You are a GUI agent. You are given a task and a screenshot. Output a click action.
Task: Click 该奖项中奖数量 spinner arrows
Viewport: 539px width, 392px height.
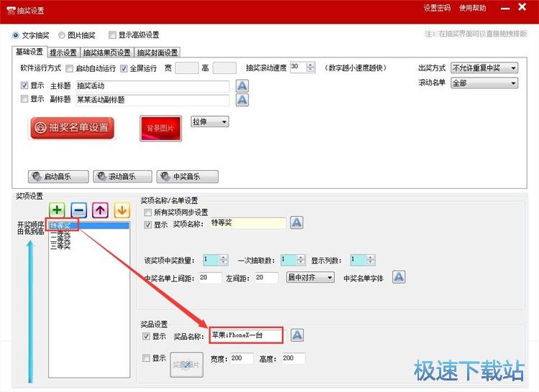coord(224,260)
